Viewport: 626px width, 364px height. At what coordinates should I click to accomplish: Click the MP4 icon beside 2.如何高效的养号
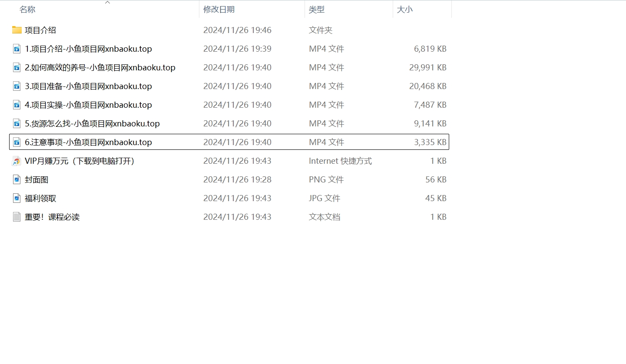point(16,67)
